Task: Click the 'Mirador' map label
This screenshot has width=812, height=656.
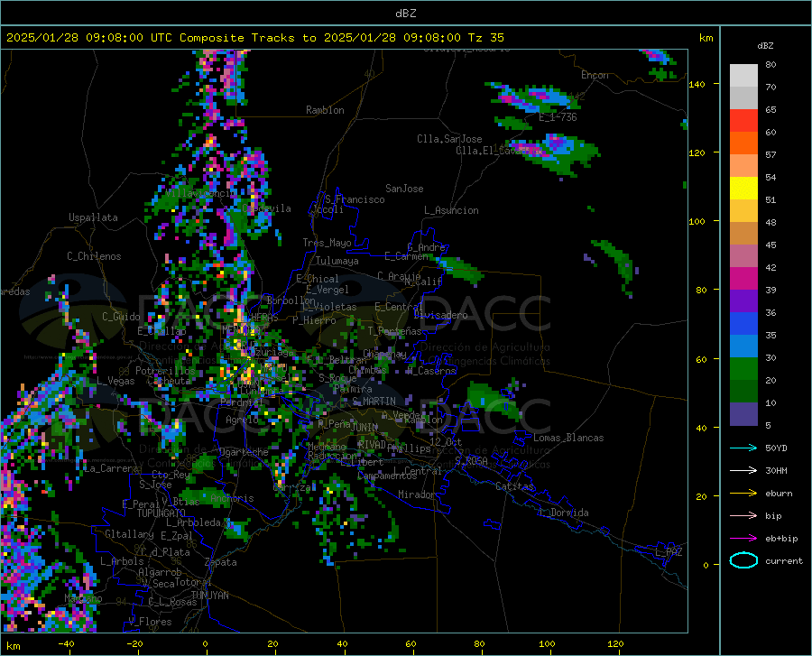Action: [416, 494]
